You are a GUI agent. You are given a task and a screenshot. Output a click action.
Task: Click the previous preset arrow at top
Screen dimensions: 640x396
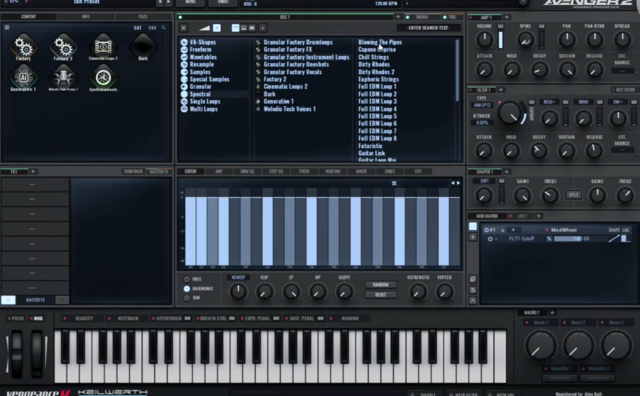(x=160, y=3)
